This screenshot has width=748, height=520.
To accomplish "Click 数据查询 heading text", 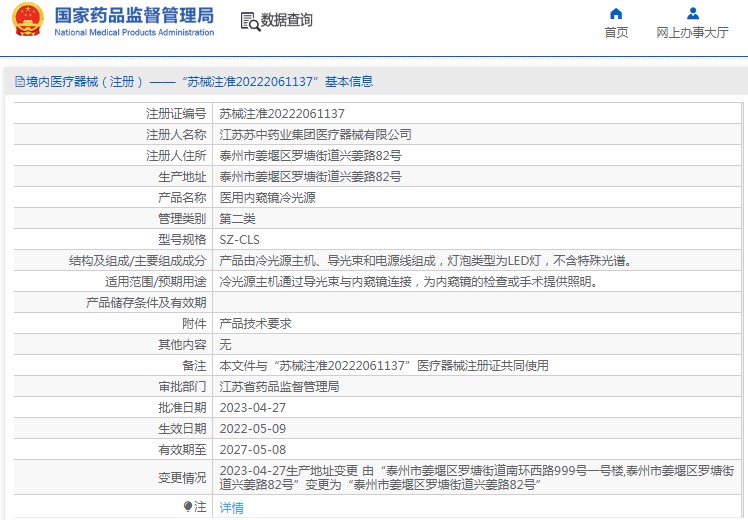I will [x=287, y=20].
